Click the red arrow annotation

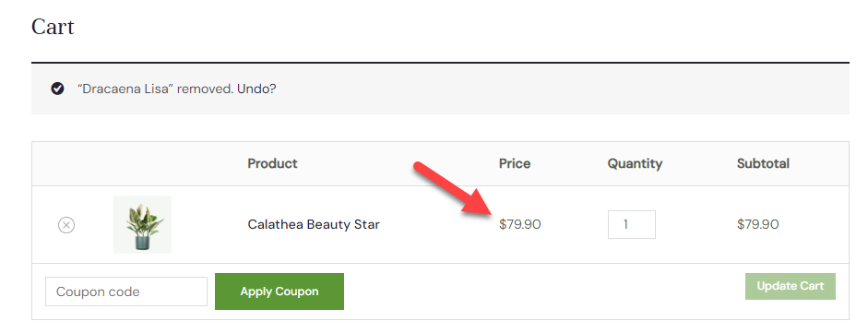pyautogui.click(x=453, y=188)
